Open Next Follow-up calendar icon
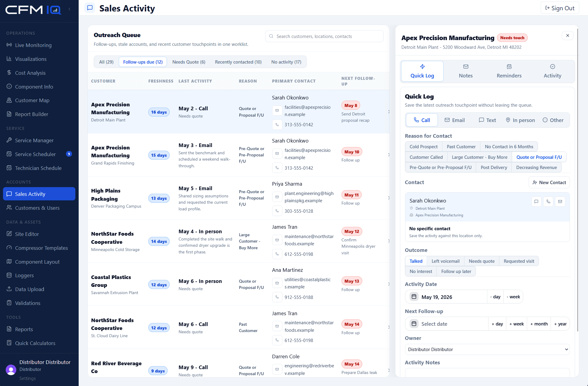This screenshot has width=588, height=386. tap(414, 324)
